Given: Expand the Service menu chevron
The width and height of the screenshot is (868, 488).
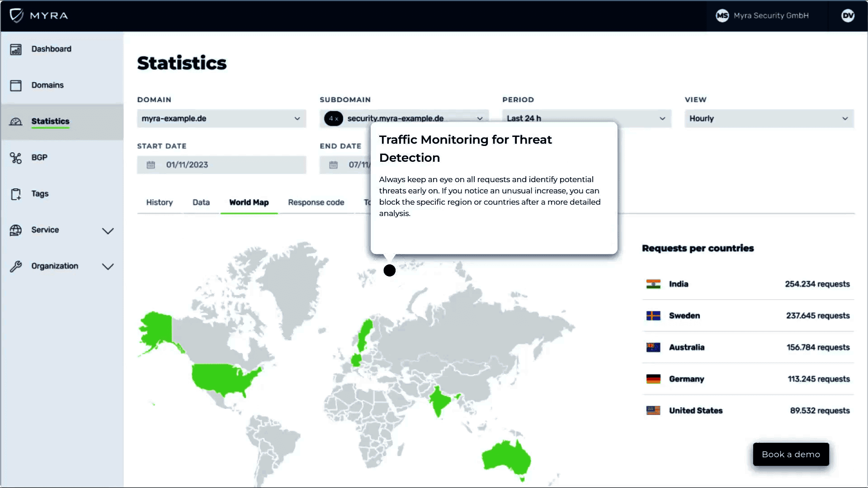Looking at the screenshot, I should point(108,231).
